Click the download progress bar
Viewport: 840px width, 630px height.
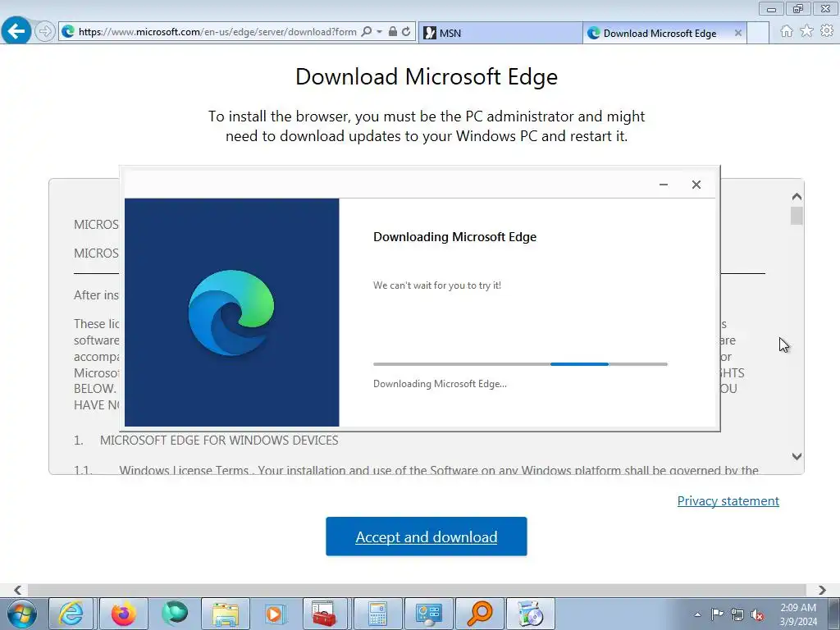520,364
